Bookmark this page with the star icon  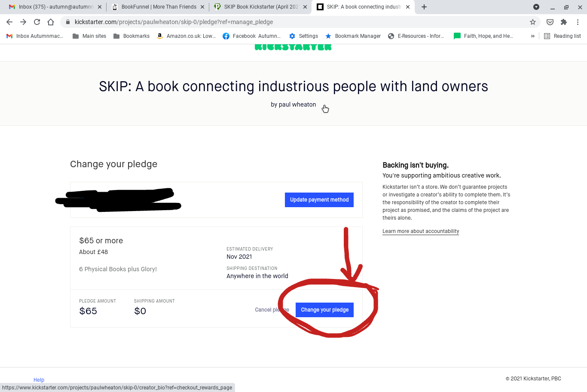[533, 22]
